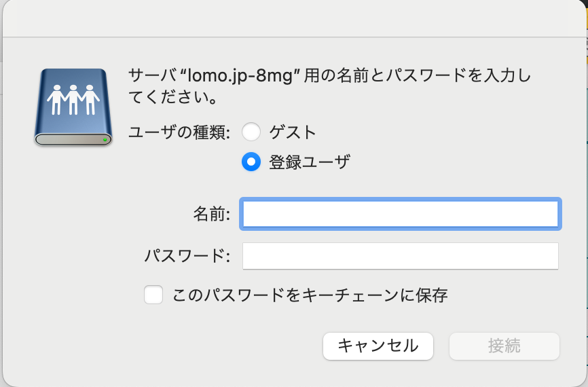Click the パスワード: field label

tap(187, 256)
